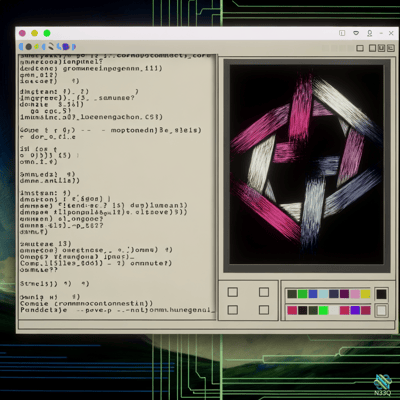Viewport: 400px width, 400px height.
Task: Pick the royal blue palette swatch
Action: tap(313, 294)
